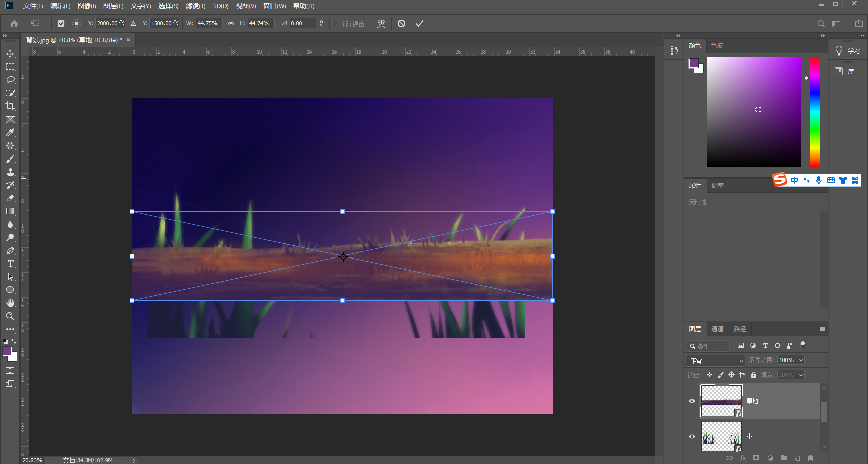The height and width of the screenshot is (464, 868).
Task: Open the Color panel options menu
Action: click(822, 45)
